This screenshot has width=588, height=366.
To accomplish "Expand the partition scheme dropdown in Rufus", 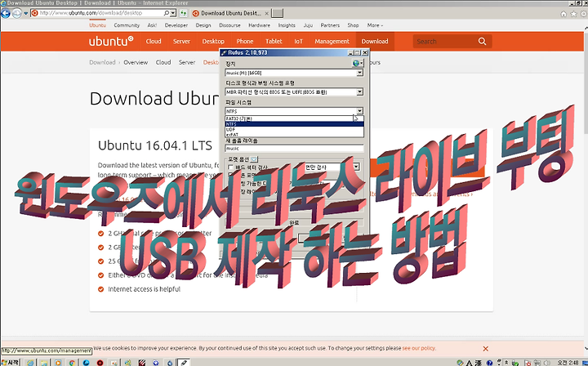I will click(x=359, y=91).
